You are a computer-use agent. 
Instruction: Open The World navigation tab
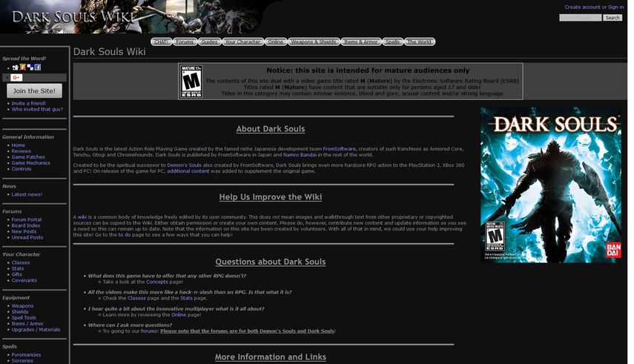click(419, 42)
